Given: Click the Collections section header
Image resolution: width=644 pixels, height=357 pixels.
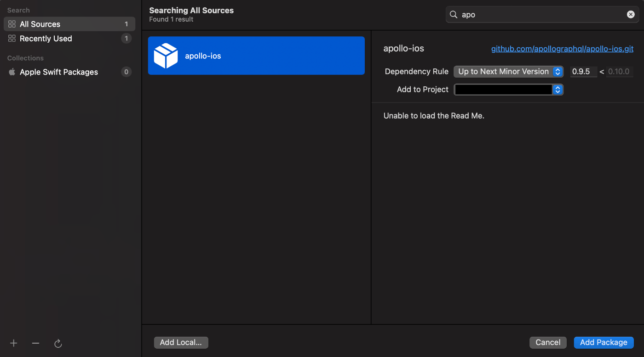Looking at the screenshot, I should (25, 58).
